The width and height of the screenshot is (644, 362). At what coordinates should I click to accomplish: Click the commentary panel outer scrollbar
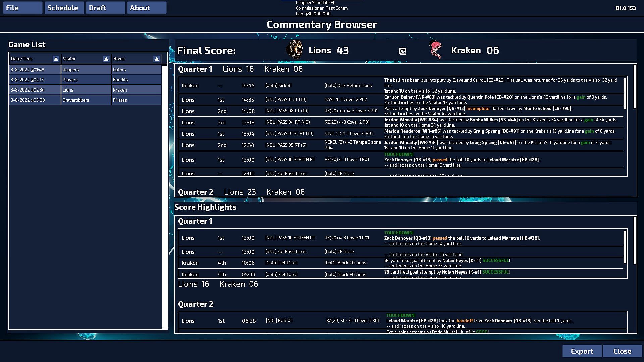click(635, 86)
